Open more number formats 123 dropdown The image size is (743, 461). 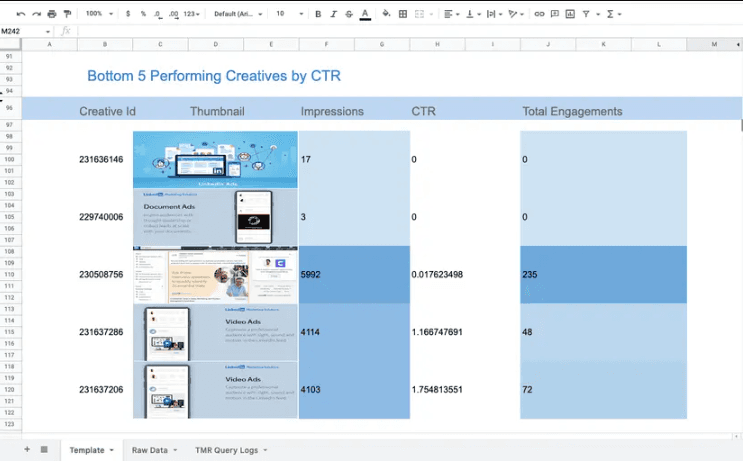tap(191, 14)
